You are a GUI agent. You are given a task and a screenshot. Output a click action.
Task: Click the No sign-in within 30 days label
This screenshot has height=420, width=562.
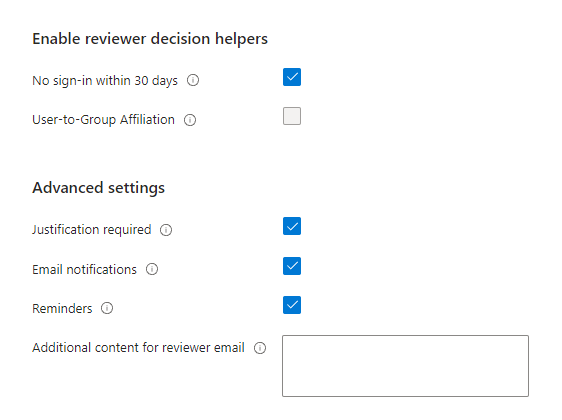point(105,81)
